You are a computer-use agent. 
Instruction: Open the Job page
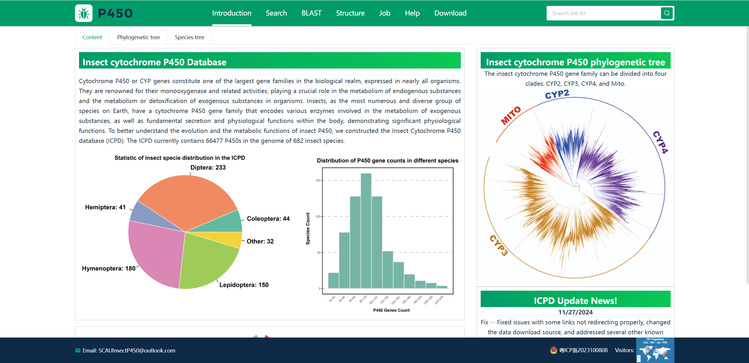pyautogui.click(x=385, y=13)
